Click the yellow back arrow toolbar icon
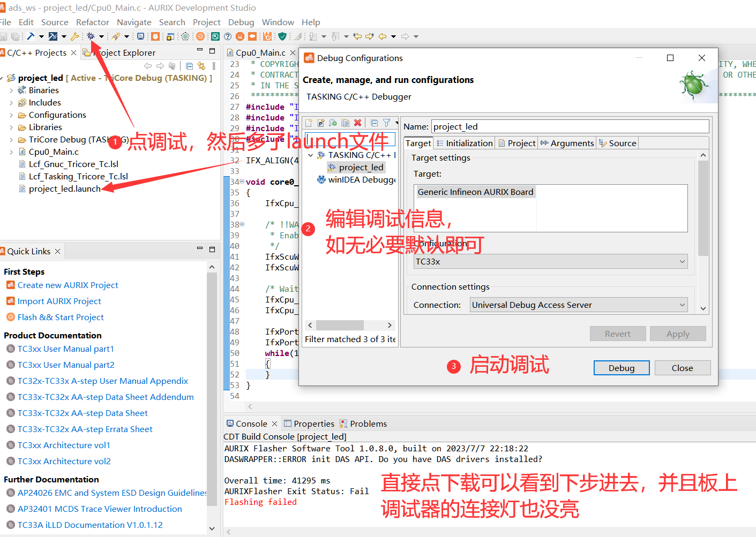The width and height of the screenshot is (756, 537). pos(383,36)
